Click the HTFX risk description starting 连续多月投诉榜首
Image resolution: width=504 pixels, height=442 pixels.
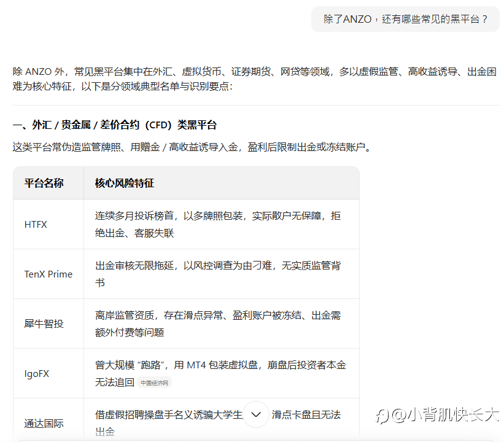click(x=218, y=224)
